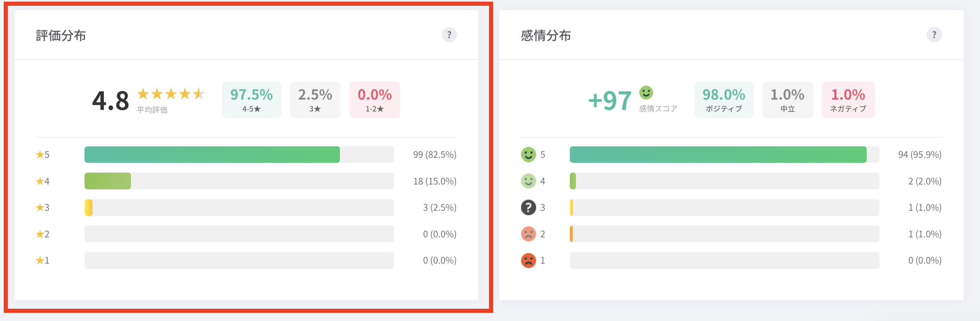Image resolution: width=980 pixels, height=321 pixels.
Task: Click the level 5 happy face icon
Action: 528,155
